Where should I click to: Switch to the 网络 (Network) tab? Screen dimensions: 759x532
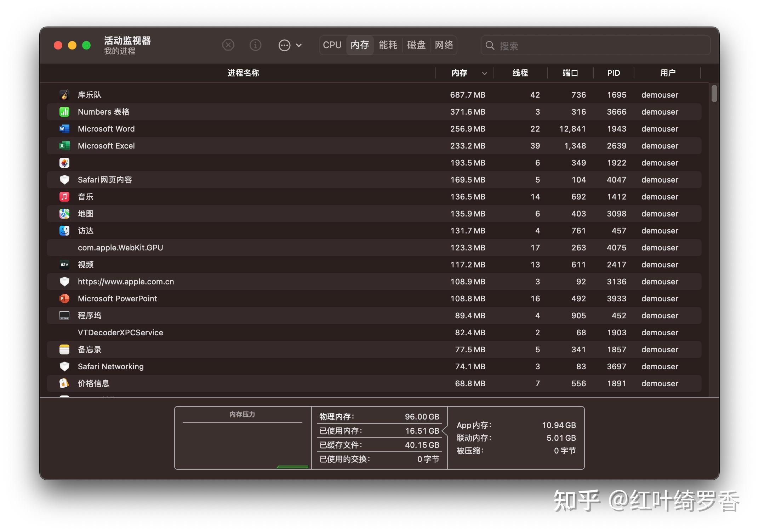pos(444,45)
